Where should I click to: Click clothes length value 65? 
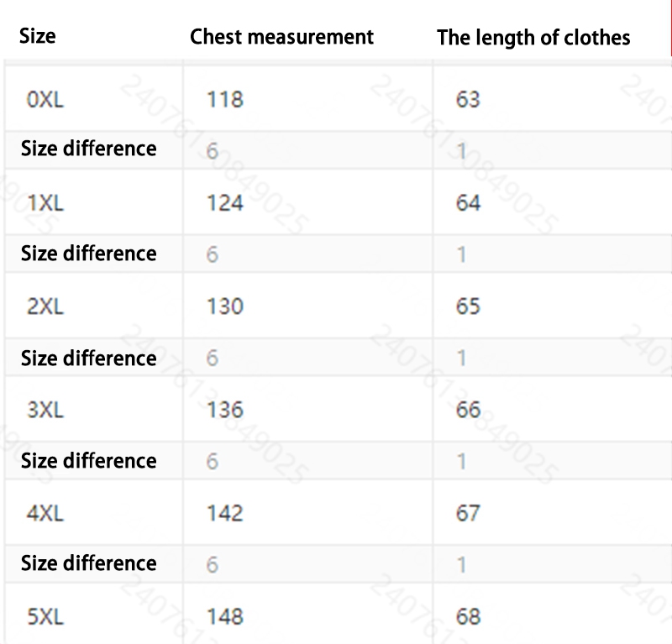click(x=468, y=306)
